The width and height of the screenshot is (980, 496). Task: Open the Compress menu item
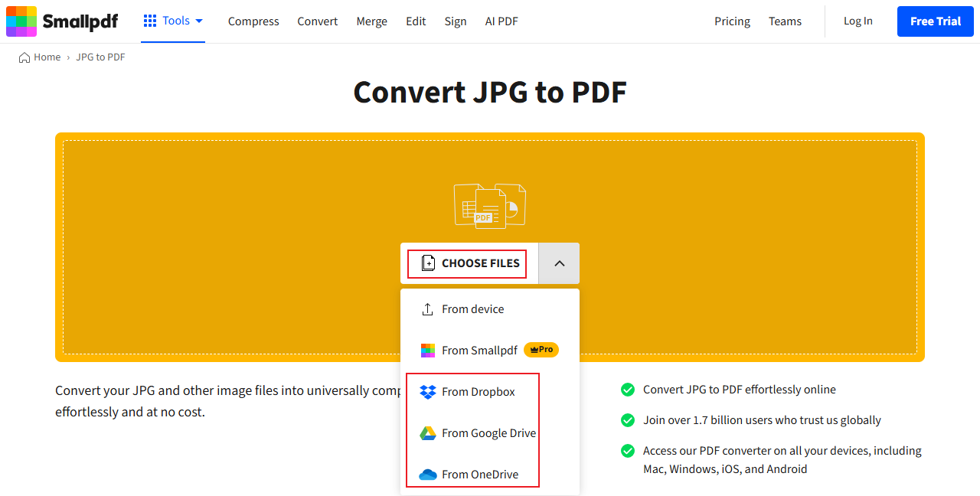tap(253, 21)
